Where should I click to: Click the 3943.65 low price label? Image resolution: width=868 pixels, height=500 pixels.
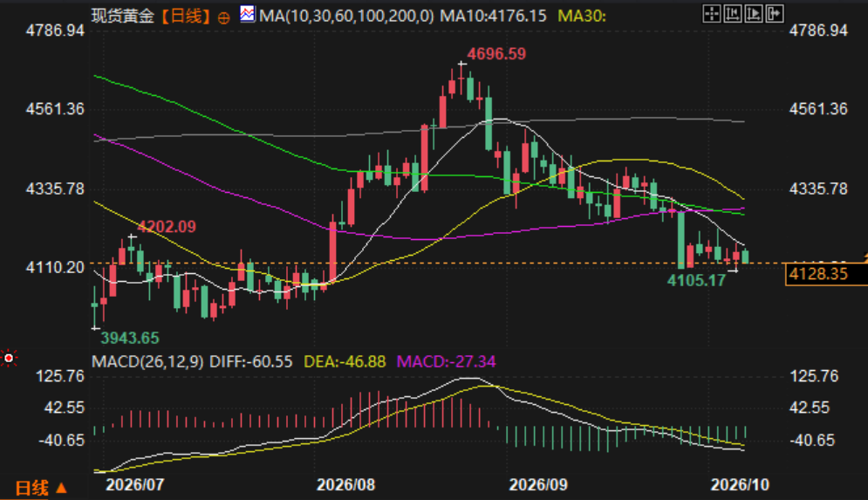(129, 338)
